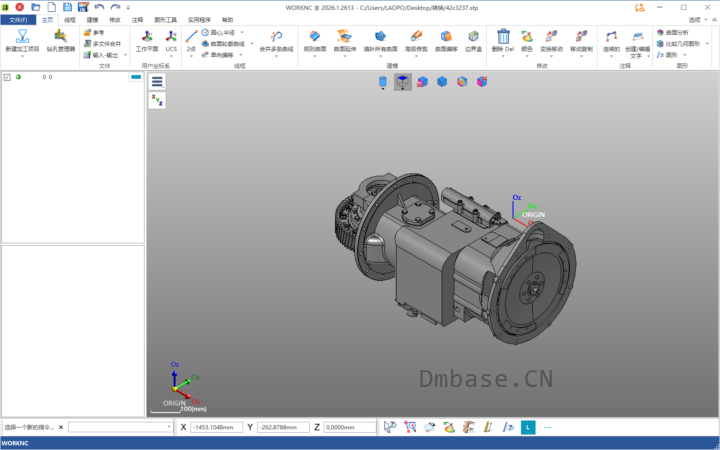Click the New Machining Project icon (新建加工项目)
720x450 pixels.
click(22, 36)
